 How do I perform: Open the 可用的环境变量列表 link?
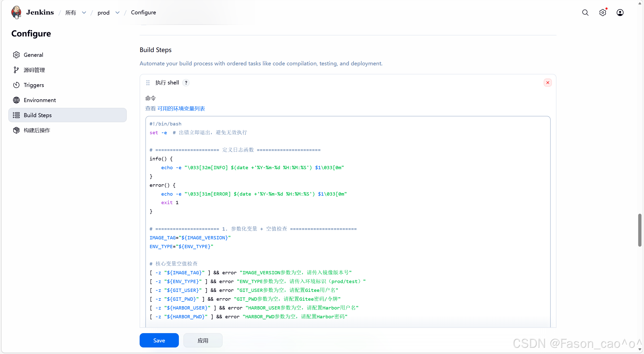pos(181,109)
